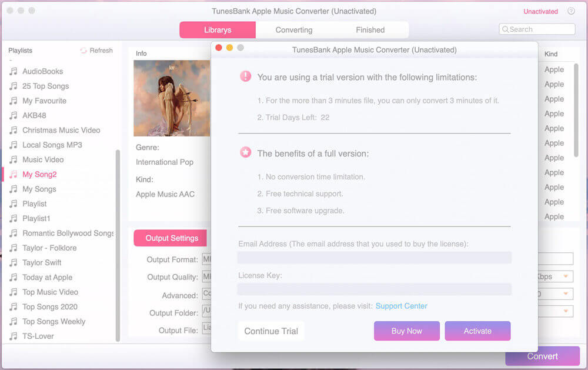Viewport: 588px width, 370px height.
Task: Open the Finished tab
Action: (370, 30)
